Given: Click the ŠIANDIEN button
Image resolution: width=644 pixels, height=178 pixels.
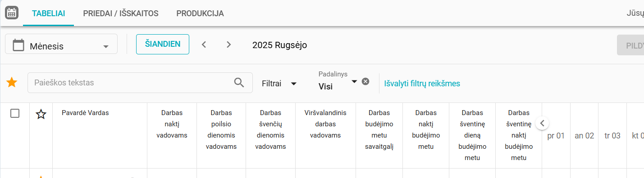Looking at the screenshot, I should [x=163, y=44].
